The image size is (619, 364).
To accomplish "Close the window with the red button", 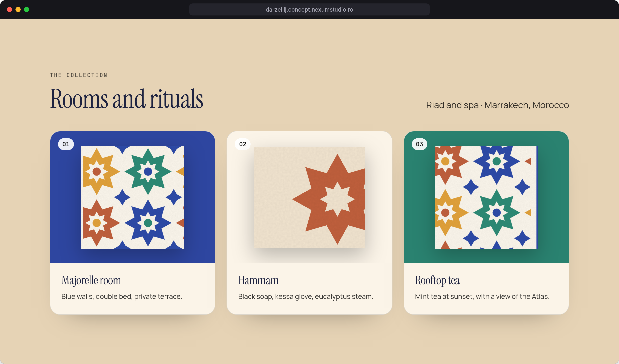I will pyautogui.click(x=10, y=10).
